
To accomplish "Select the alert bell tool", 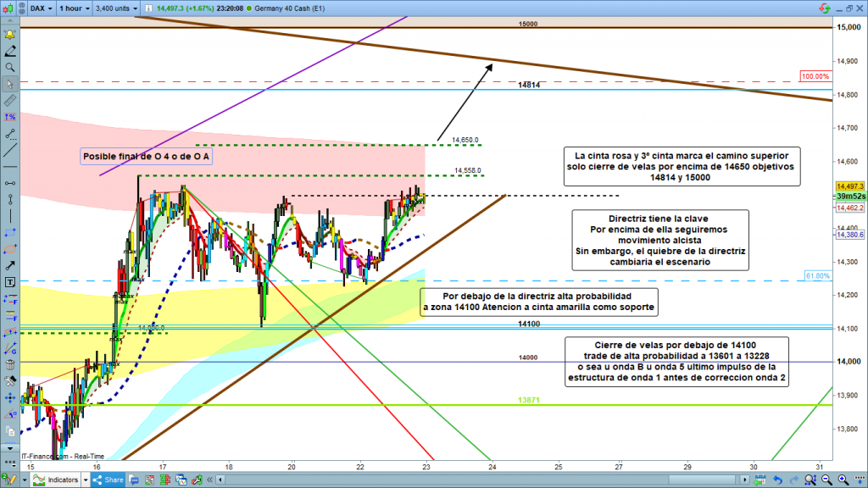I will point(9,36).
